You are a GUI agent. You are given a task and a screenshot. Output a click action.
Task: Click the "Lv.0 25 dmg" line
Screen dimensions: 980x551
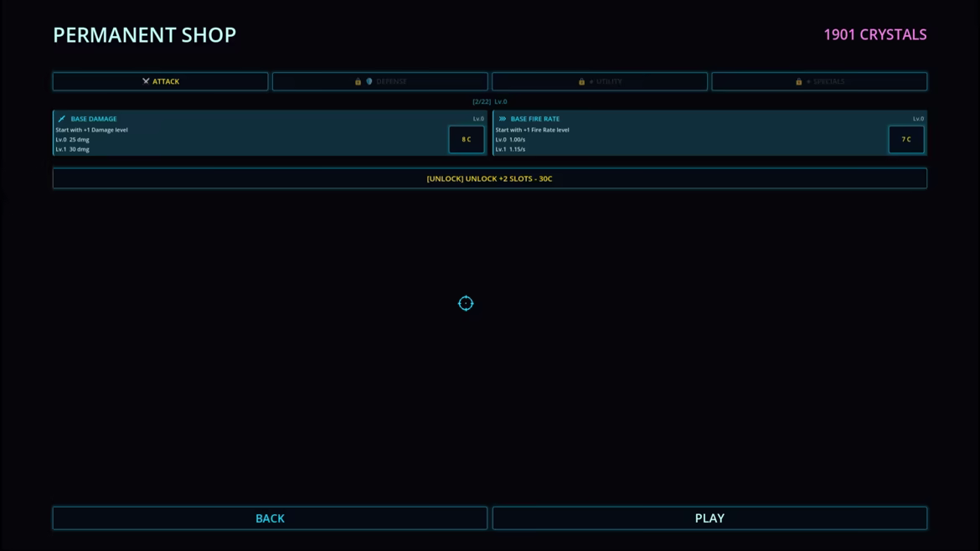(73, 140)
